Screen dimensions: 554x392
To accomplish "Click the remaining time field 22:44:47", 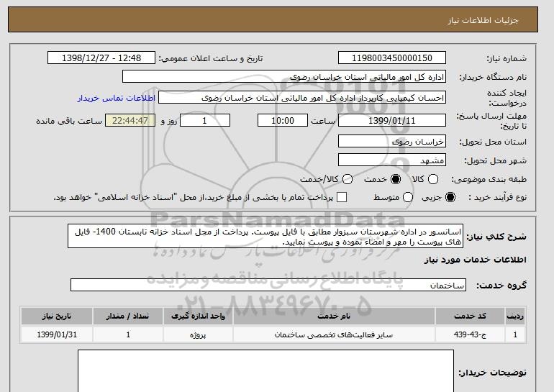I will click(x=130, y=120).
